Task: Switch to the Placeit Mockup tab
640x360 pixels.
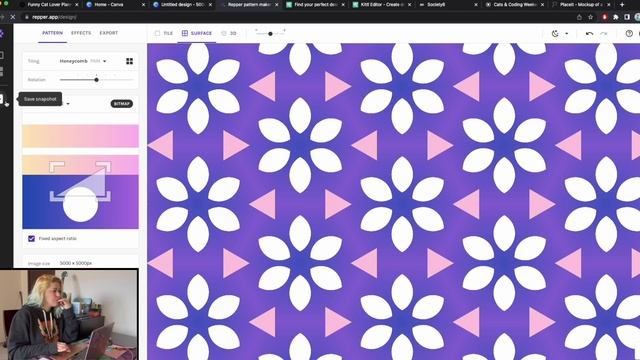Action: (580, 4)
